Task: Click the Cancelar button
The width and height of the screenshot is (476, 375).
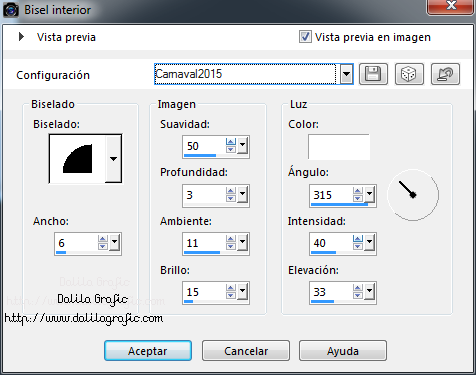Action: point(246,351)
